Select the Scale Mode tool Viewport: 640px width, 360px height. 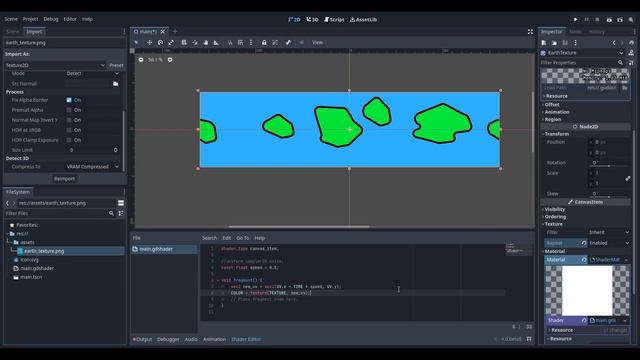171,42
